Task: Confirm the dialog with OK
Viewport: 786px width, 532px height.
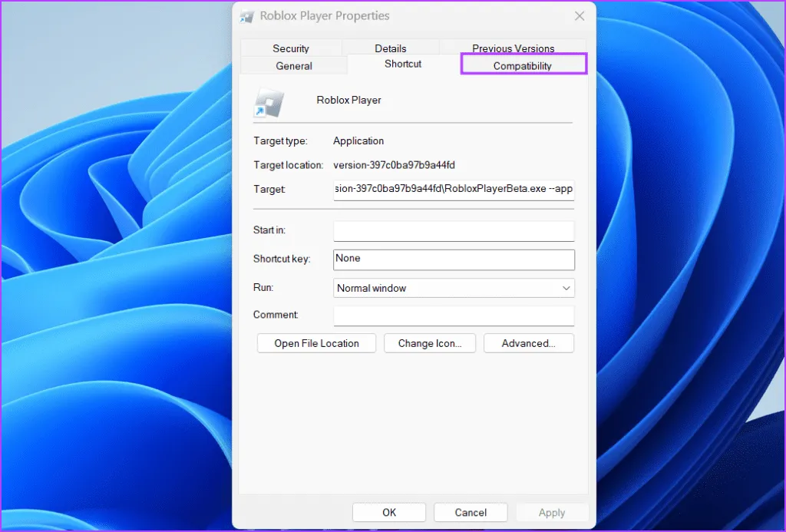Action: click(x=389, y=512)
